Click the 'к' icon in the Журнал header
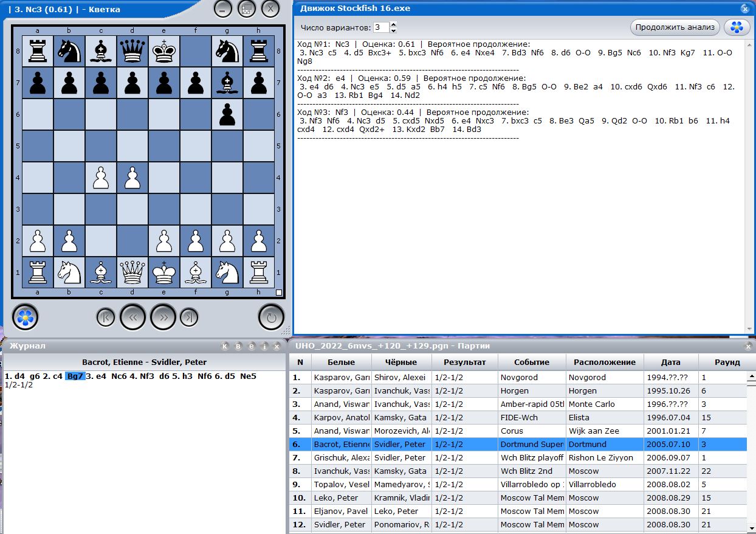The height and width of the screenshot is (534, 756). point(225,346)
